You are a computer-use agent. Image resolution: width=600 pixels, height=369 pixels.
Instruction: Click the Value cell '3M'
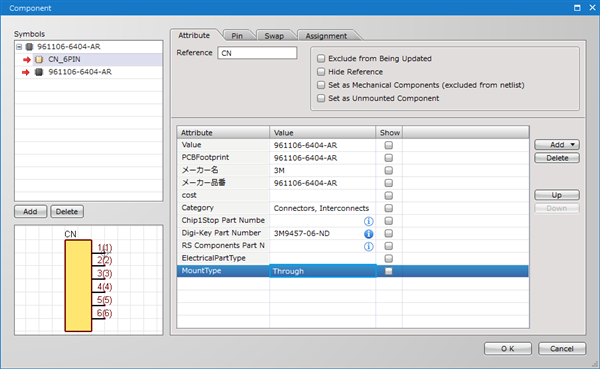[x=322, y=171]
